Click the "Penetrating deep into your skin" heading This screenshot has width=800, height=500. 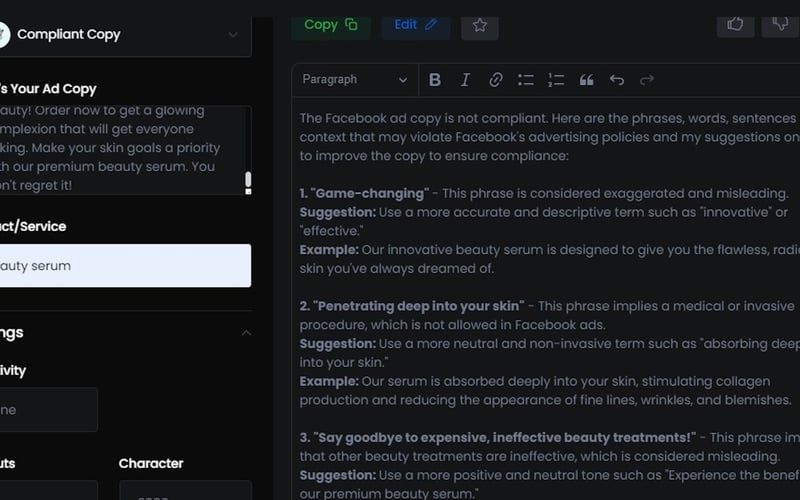click(x=418, y=306)
